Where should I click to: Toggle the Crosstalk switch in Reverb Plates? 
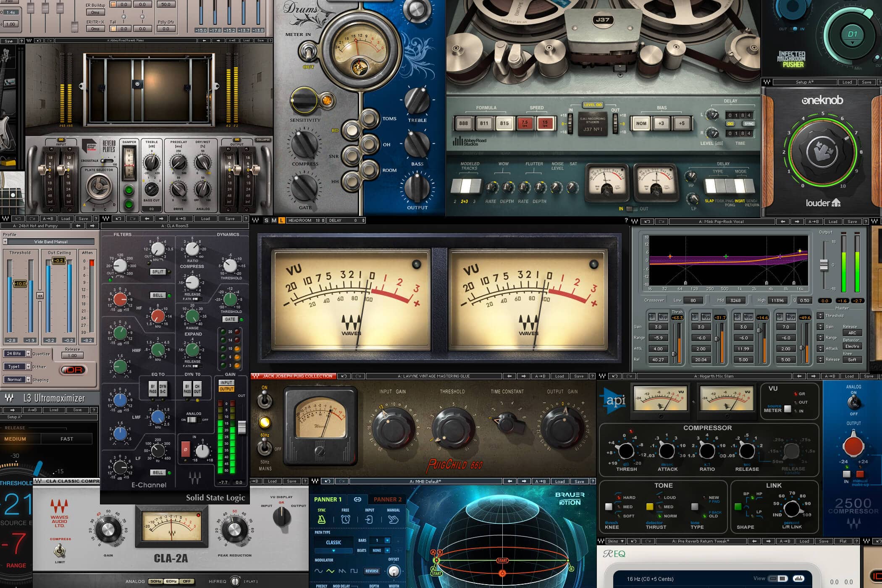coord(108,161)
